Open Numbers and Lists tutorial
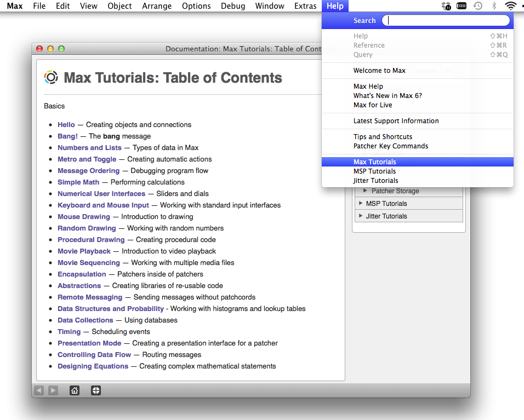 pos(89,147)
